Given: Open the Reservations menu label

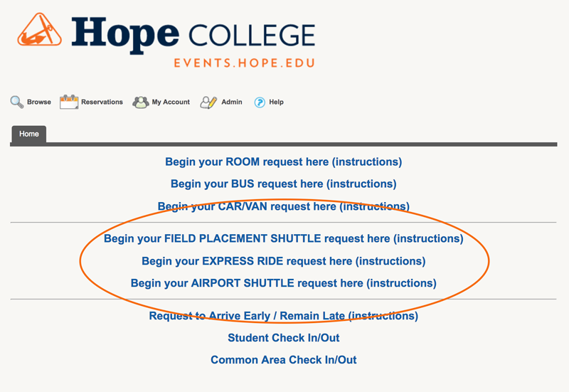Looking at the screenshot, I should [x=102, y=102].
